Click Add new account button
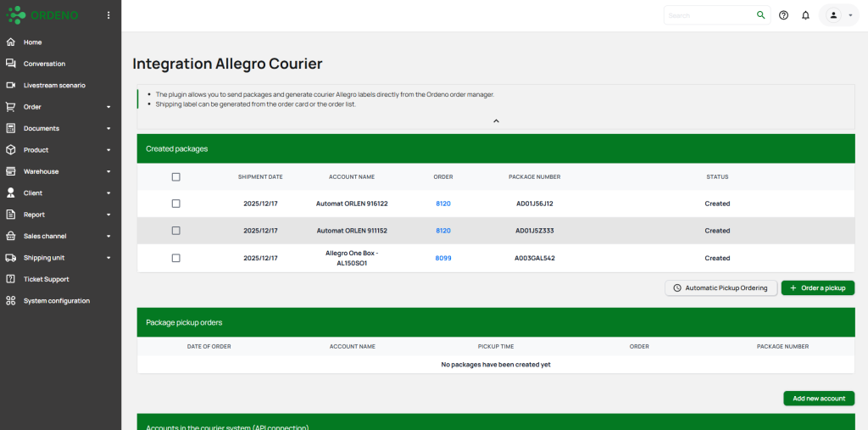 point(819,399)
